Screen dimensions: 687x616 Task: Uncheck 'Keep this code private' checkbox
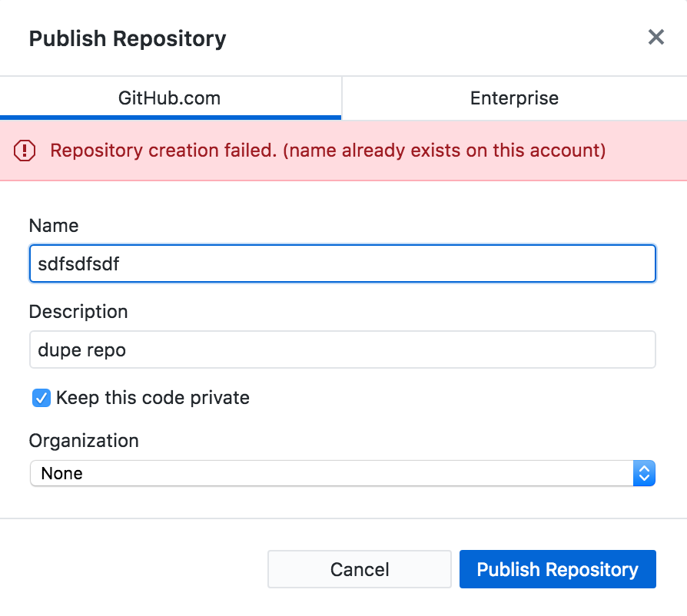(x=41, y=398)
